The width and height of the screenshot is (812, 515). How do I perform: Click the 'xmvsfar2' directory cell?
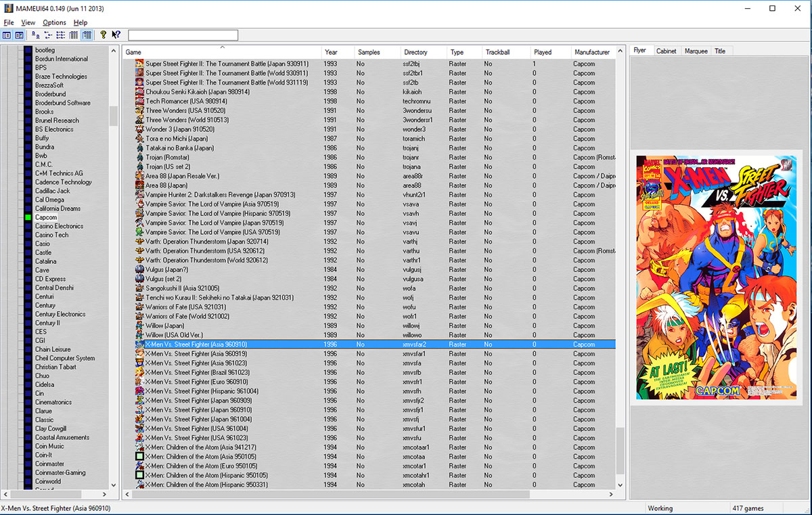(415, 344)
